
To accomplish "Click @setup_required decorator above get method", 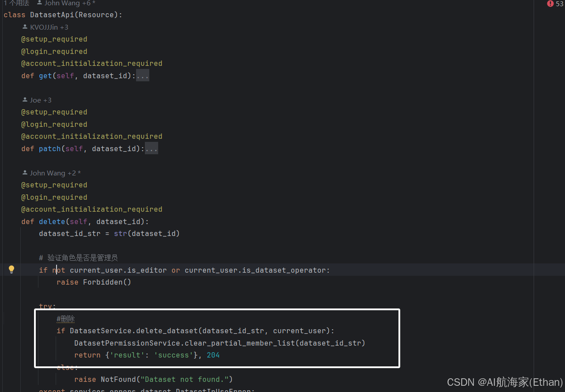I will coord(54,39).
